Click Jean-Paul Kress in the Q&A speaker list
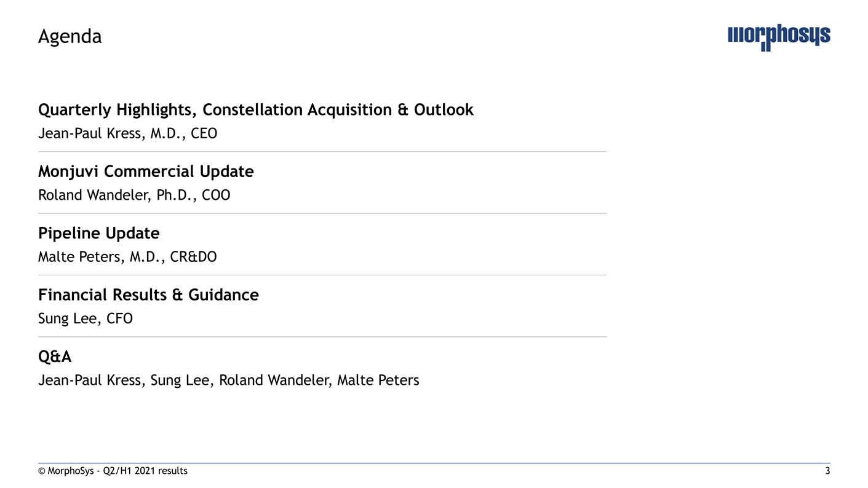The width and height of the screenshot is (868, 488). point(90,380)
